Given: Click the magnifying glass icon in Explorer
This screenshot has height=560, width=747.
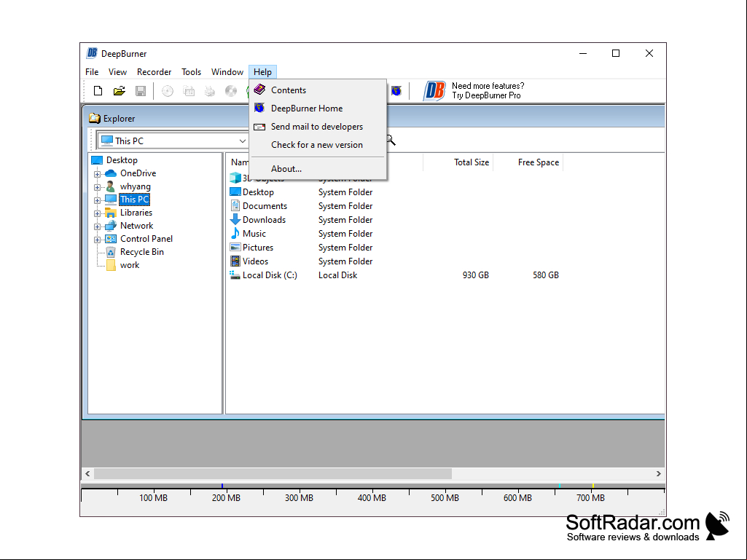Looking at the screenshot, I should coord(391,140).
